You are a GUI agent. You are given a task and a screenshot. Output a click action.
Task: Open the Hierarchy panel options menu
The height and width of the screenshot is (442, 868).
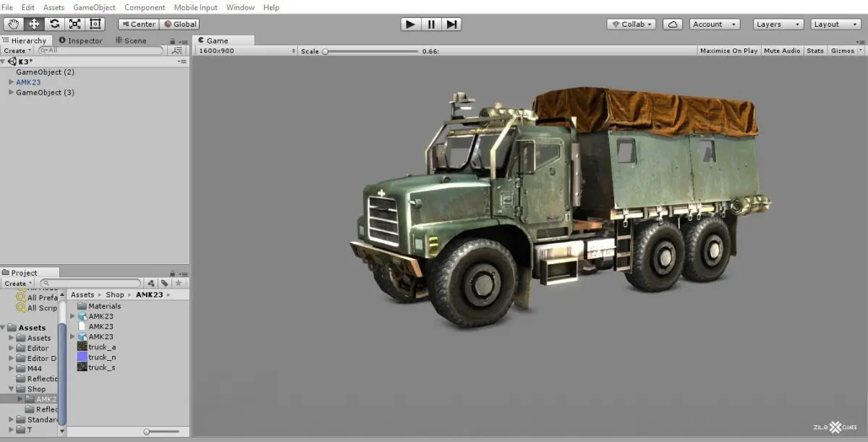coord(184,41)
